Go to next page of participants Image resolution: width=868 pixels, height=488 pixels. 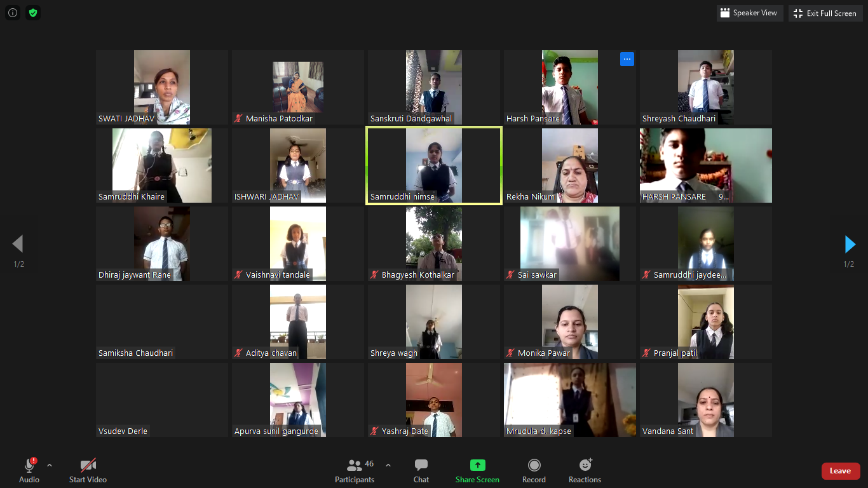point(850,244)
